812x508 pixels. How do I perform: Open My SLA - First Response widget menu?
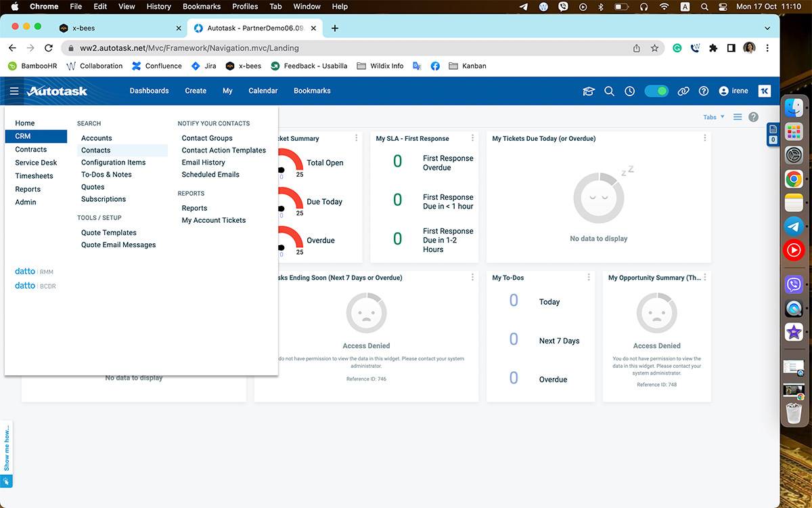pyautogui.click(x=472, y=138)
